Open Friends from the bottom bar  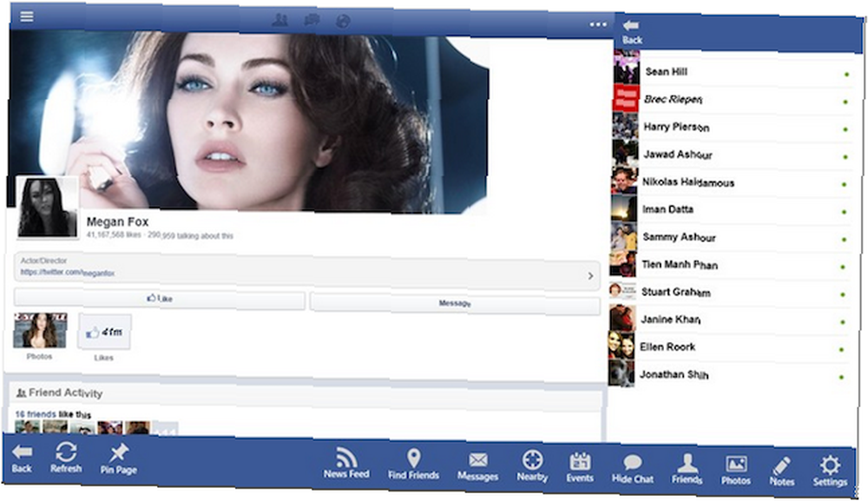pos(687,470)
